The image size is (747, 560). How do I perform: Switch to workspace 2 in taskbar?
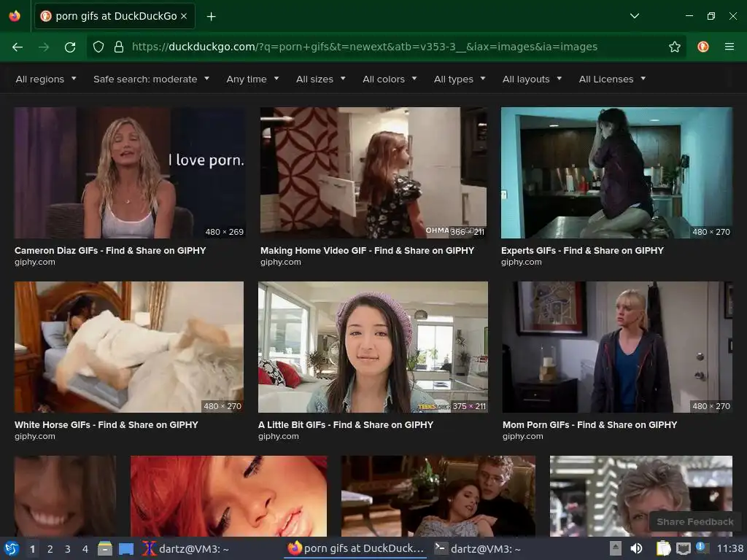(x=50, y=549)
